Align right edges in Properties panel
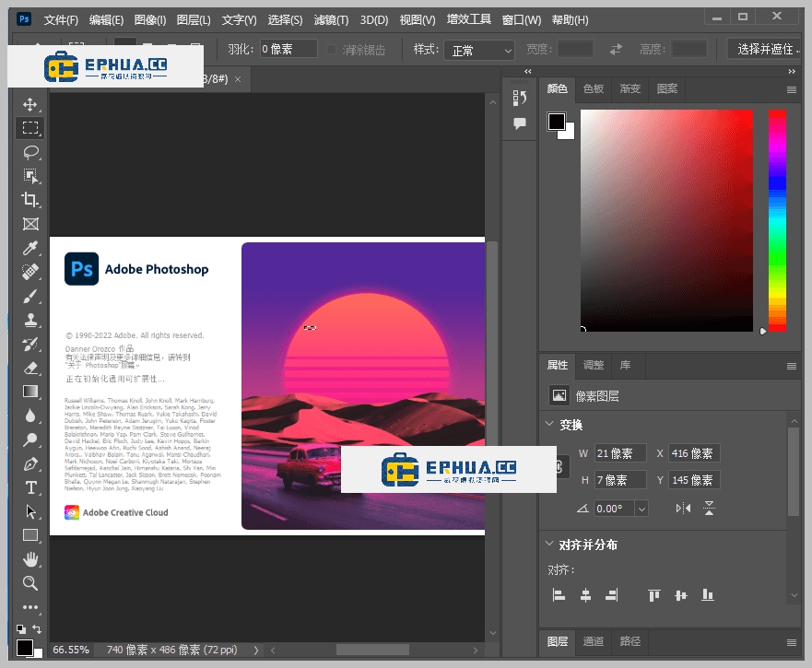This screenshot has height=668, width=812. (612, 595)
